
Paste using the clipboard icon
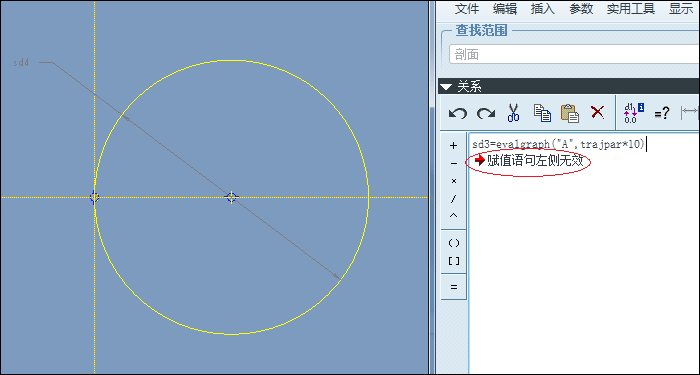tap(570, 113)
